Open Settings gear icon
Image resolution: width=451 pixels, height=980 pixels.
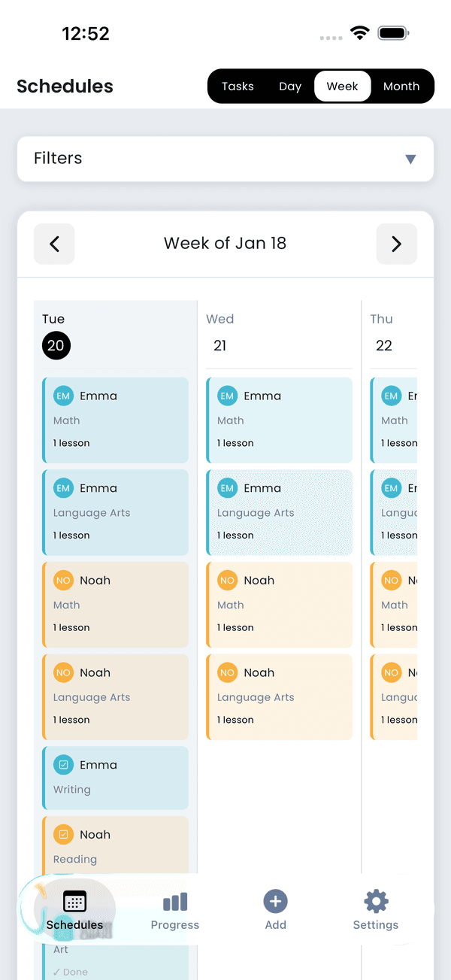(x=376, y=901)
